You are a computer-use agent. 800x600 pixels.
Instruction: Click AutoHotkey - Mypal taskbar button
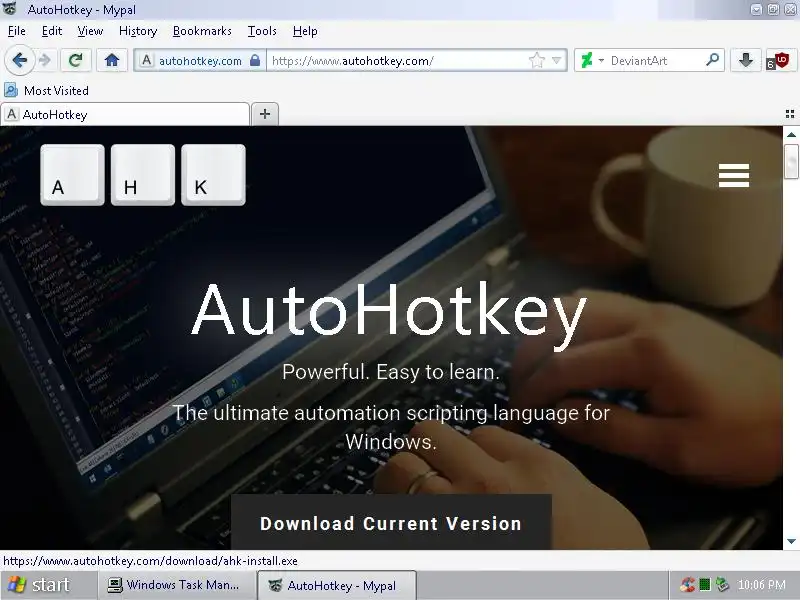point(337,585)
